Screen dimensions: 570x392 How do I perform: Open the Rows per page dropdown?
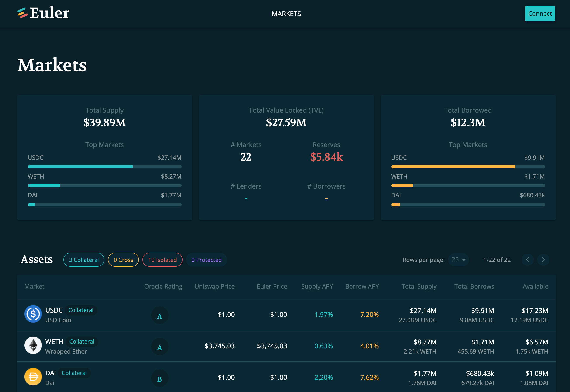coord(458,260)
